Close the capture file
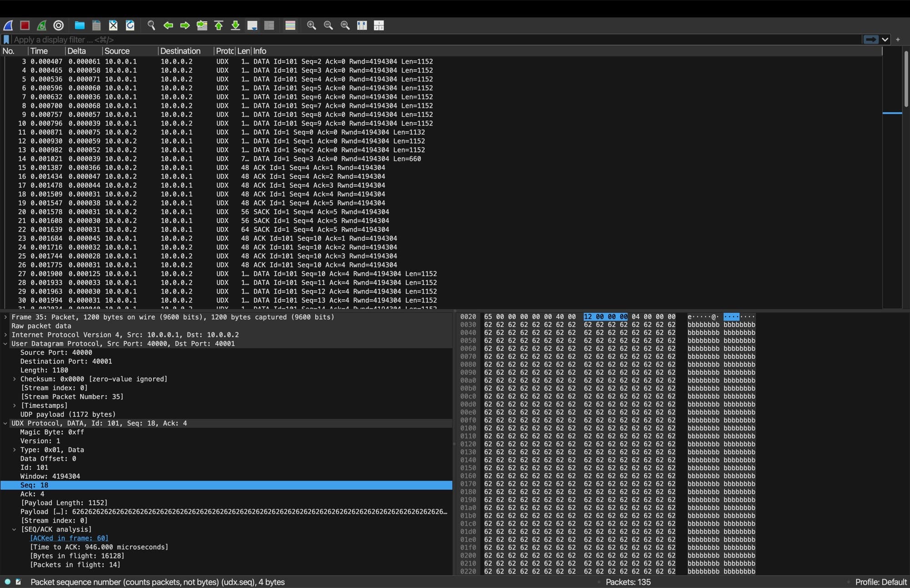 pyautogui.click(x=113, y=25)
